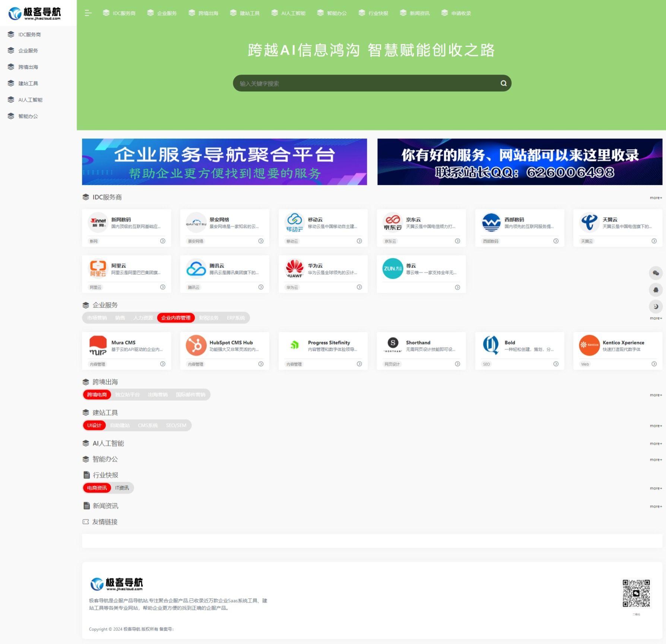Image resolution: width=666 pixels, height=644 pixels.
Task: Open 新闻资讯 in the top navigation
Action: (x=415, y=13)
